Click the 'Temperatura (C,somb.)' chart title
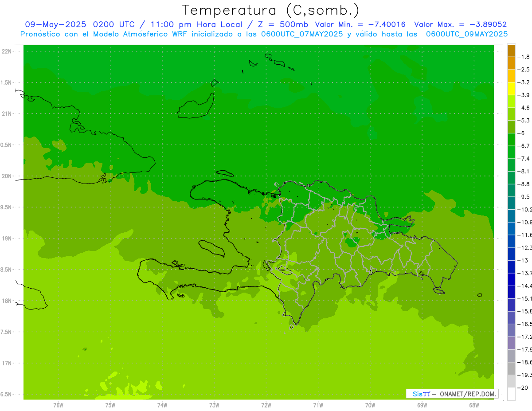The image size is (532, 411). click(271, 10)
